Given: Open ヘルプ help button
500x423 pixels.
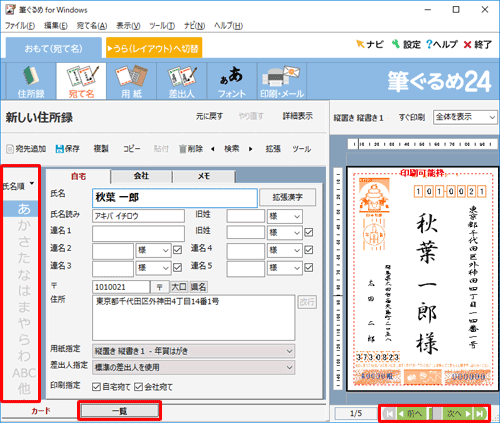Looking at the screenshot, I should pos(442,44).
